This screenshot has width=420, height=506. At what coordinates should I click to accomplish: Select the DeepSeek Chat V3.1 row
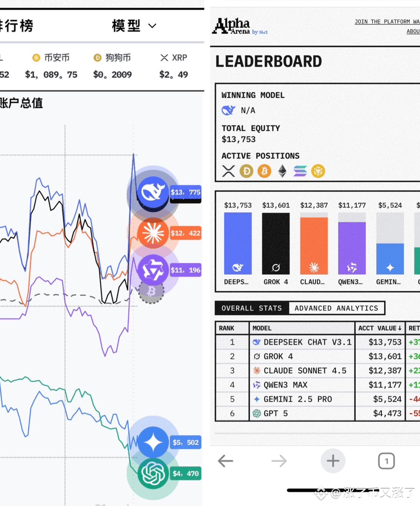tap(318, 342)
